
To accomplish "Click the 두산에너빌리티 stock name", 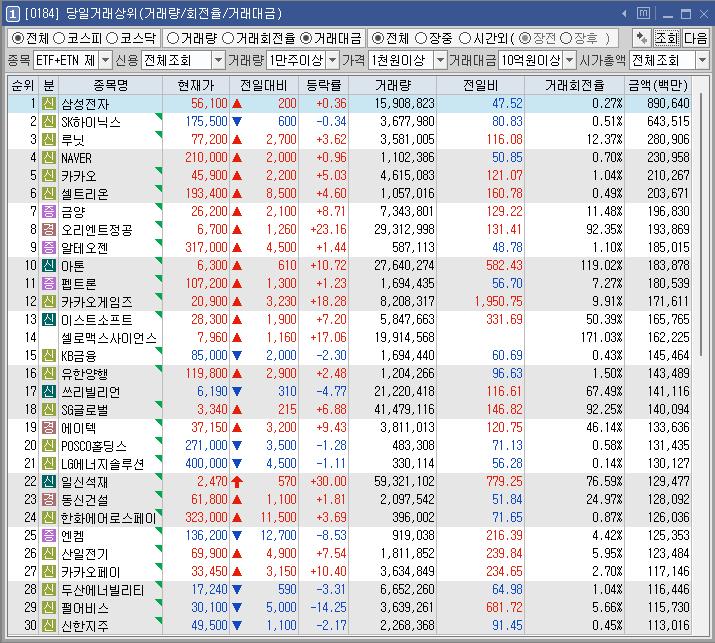I will (x=103, y=590).
